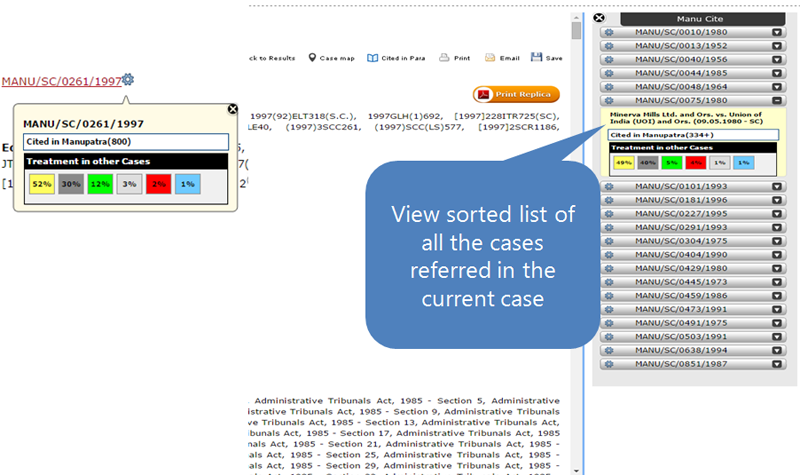Click gear icon for MANU/SC/0010/1980
The width and height of the screenshot is (800, 475).
click(x=608, y=33)
